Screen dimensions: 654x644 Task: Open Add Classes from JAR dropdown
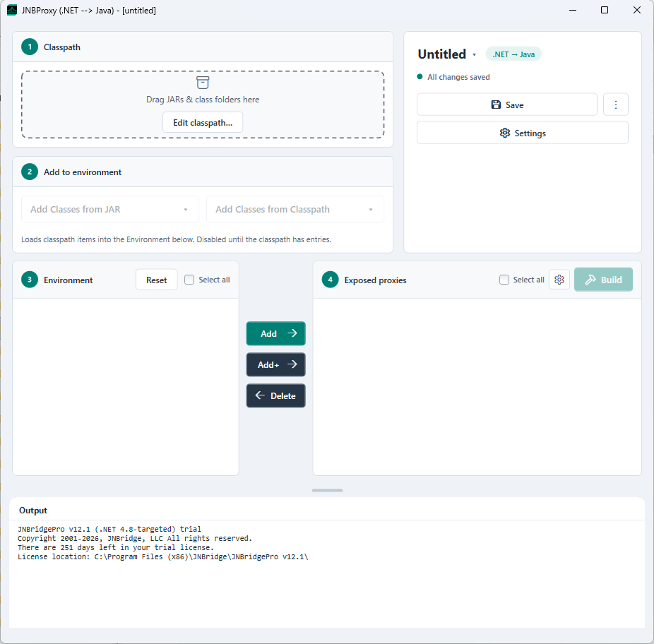(x=110, y=209)
